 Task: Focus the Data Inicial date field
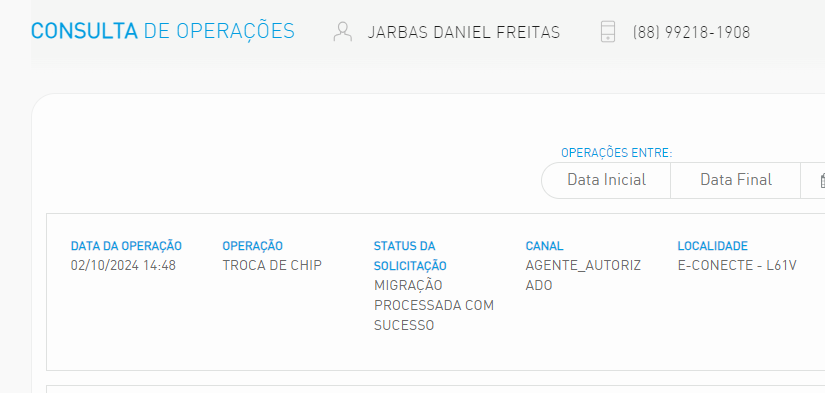tap(606, 180)
